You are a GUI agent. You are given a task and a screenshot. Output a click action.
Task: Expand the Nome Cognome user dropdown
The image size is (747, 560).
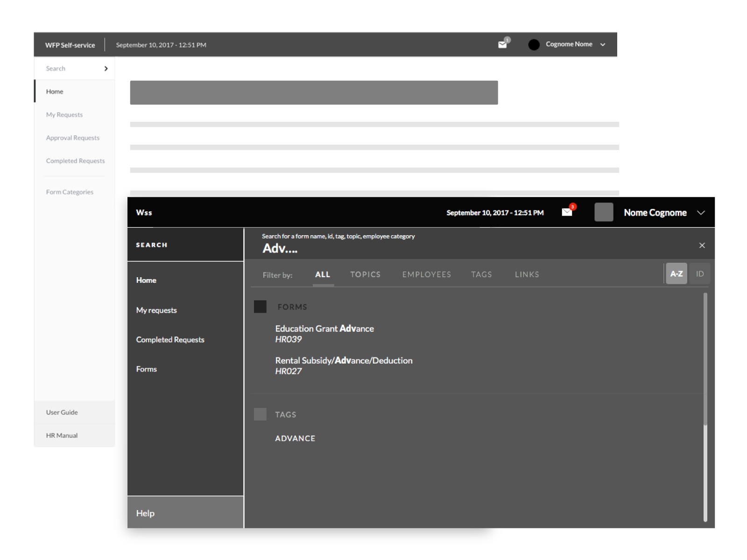pos(701,213)
